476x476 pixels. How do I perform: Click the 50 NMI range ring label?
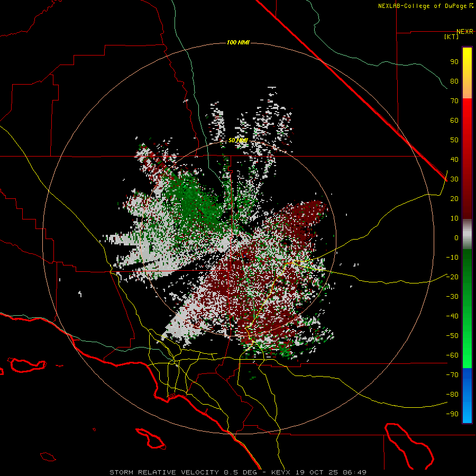238,140
